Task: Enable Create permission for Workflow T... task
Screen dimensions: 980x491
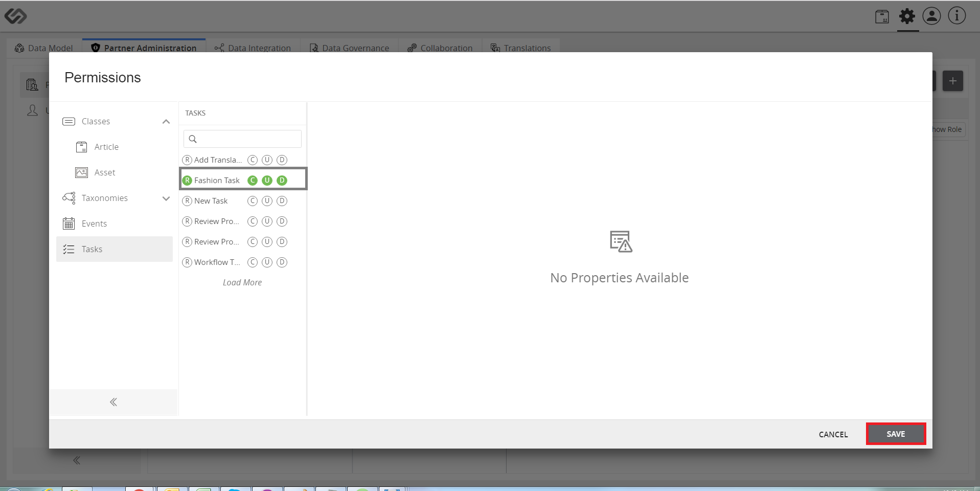Action: (253, 262)
